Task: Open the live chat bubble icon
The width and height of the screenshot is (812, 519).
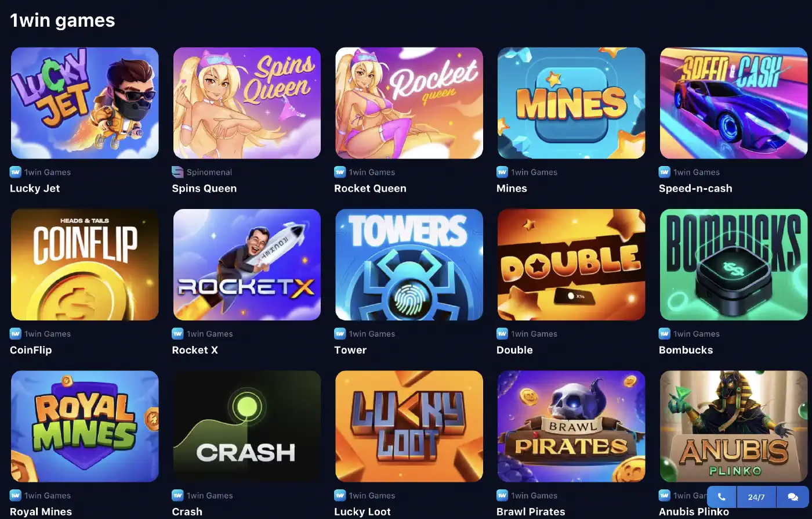Action: [792, 497]
